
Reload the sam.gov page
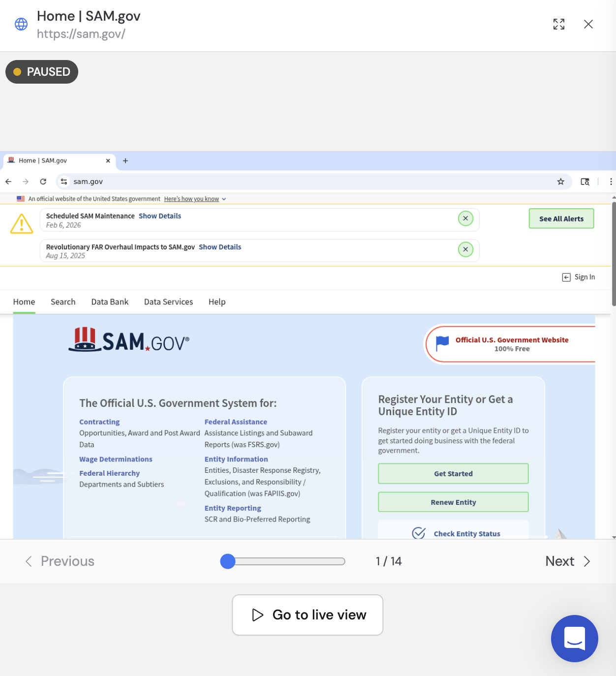(43, 182)
